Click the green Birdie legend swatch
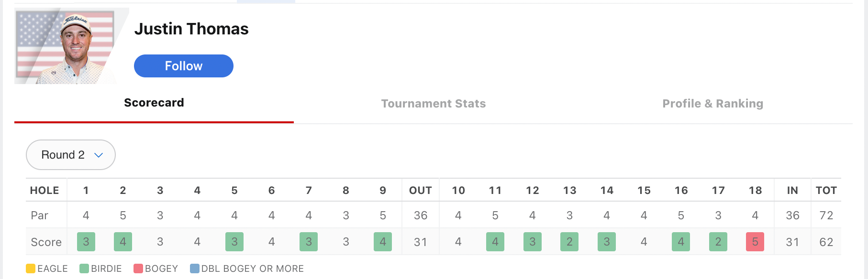 tap(84, 268)
